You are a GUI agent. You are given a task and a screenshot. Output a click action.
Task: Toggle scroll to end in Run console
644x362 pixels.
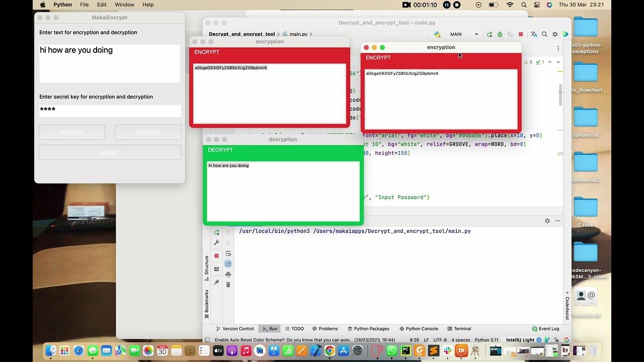pyautogui.click(x=228, y=263)
